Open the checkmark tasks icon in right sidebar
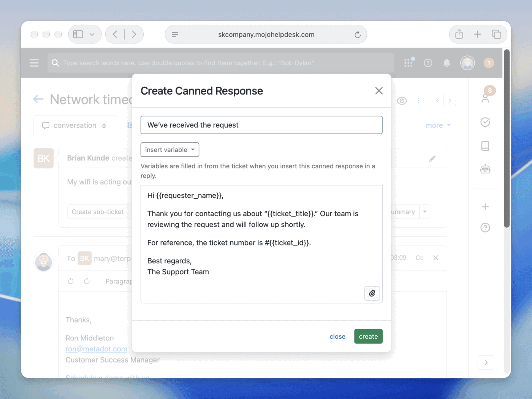532x399 pixels. [485, 122]
